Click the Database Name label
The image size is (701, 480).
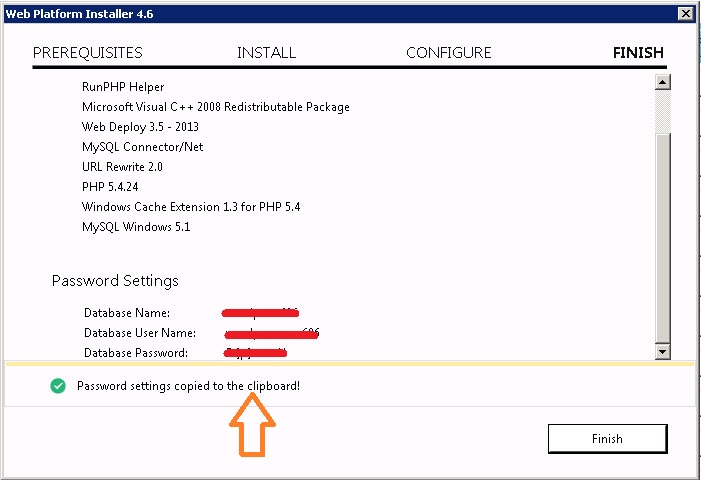pyautogui.click(x=127, y=313)
